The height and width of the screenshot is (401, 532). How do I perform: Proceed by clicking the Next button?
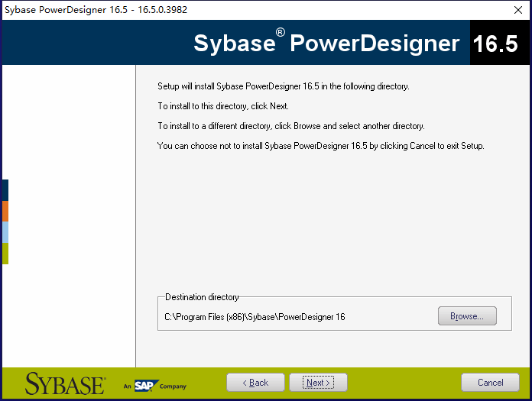(318, 383)
